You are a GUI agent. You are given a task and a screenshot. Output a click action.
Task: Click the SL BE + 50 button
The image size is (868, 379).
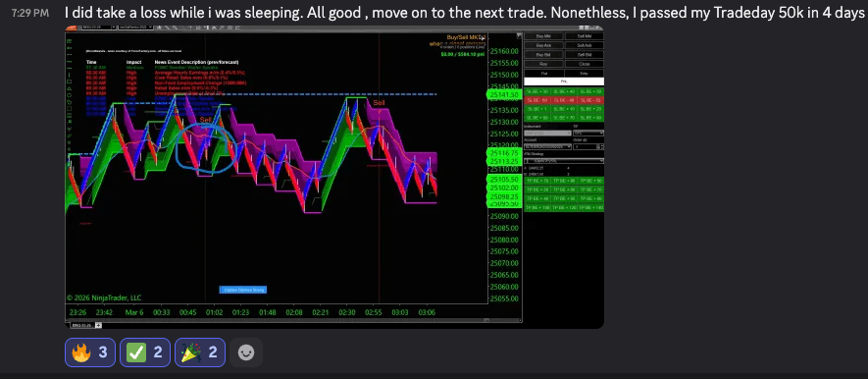coord(590,91)
